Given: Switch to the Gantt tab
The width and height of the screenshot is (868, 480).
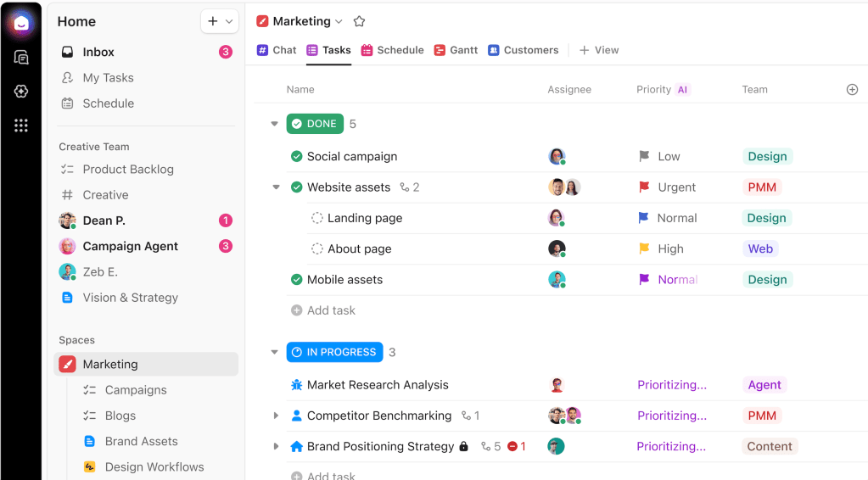Looking at the screenshot, I should [456, 50].
